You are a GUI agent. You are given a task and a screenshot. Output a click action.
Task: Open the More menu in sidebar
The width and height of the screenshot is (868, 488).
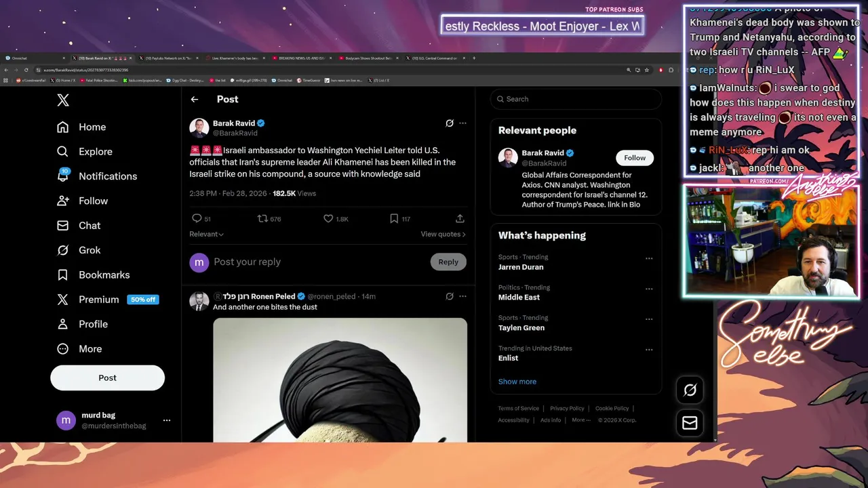tap(79, 348)
